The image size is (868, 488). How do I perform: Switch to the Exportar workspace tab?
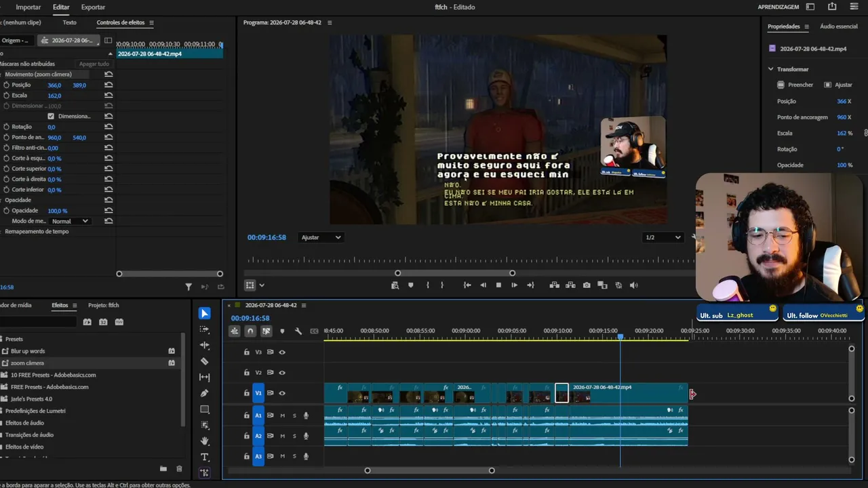(93, 7)
